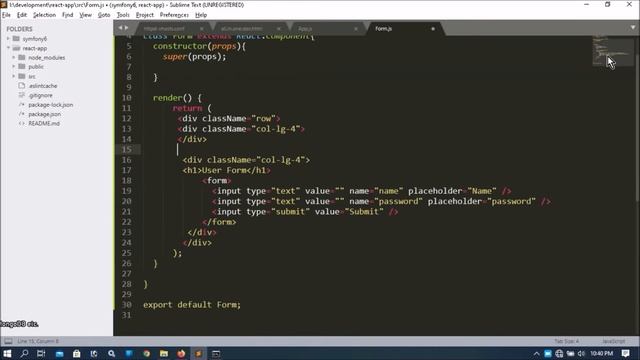Image resolution: width=640 pixels, height=360 pixels.
Task: Open the Mail app on taskbar
Action: click(x=60, y=353)
